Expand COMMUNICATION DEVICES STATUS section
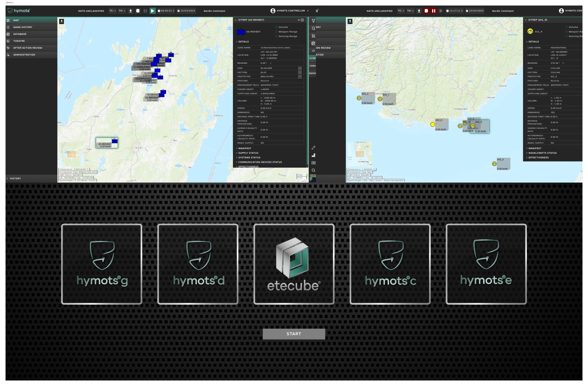Viewport: 588px width, 386px height. 259,162
